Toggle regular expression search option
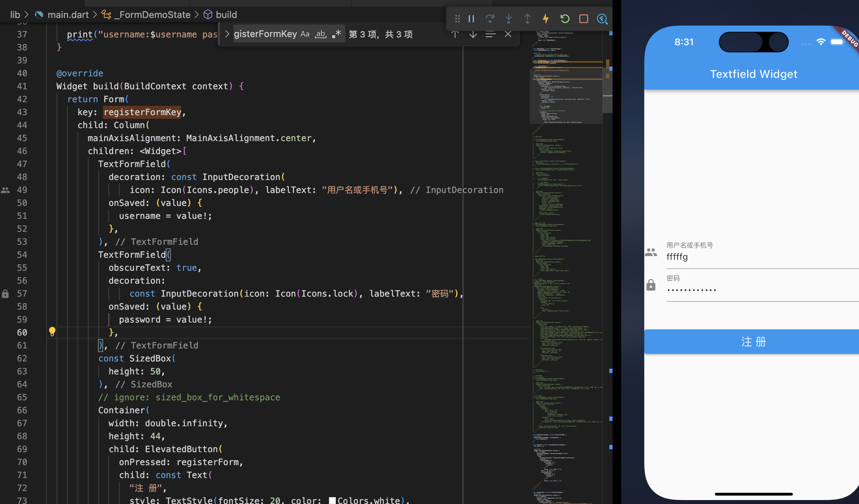This screenshot has width=859, height=504. click(x=337, y=34)
